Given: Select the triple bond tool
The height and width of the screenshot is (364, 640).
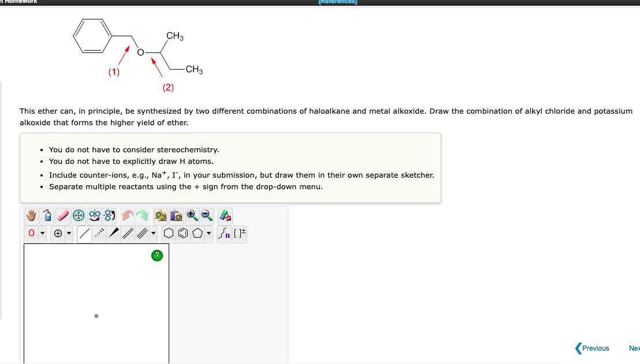Looking at the screenshot, I should pyautogui.click(x=142, y=234).
